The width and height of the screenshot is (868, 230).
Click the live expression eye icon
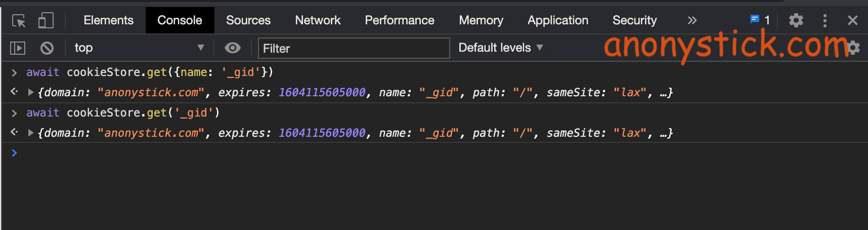232,48
